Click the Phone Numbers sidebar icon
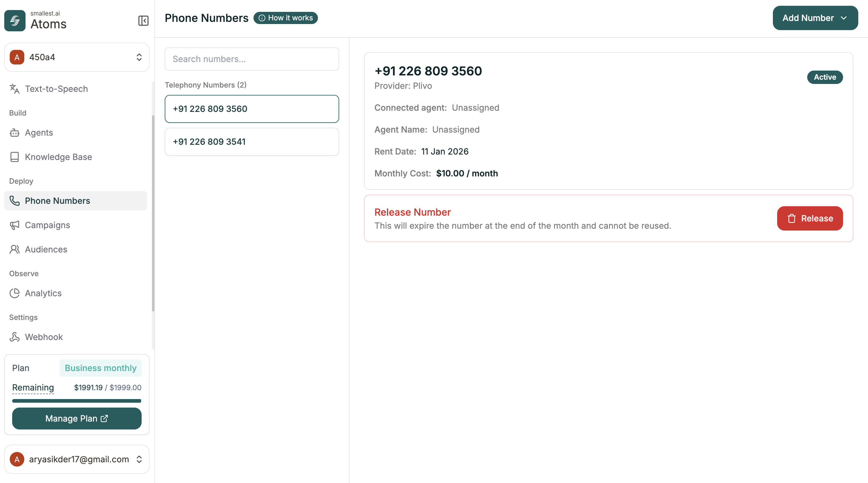The image size is (868, 483). [x=15, y=201]
